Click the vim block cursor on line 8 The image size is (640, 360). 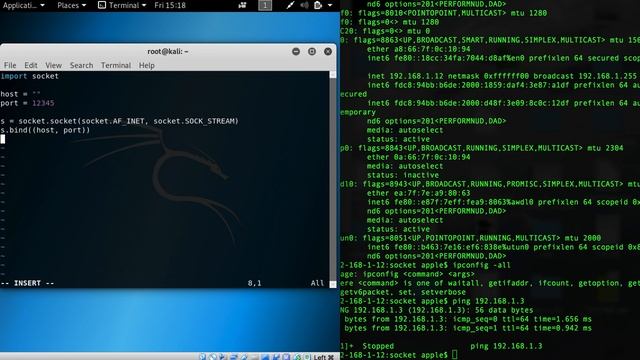click(x=3, y=139)
